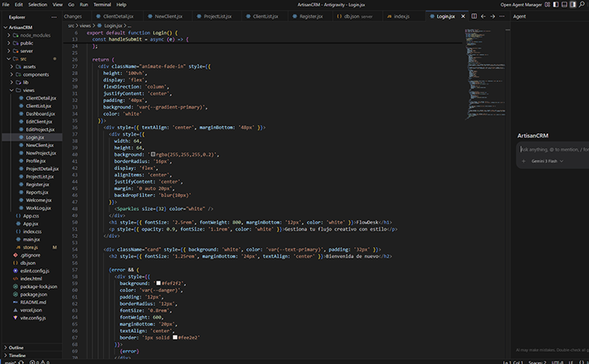Click the search magnifier icon in title bar
The width and height of the screenshot is (589, 364).
pyautogui.click(x=582, y=5)
